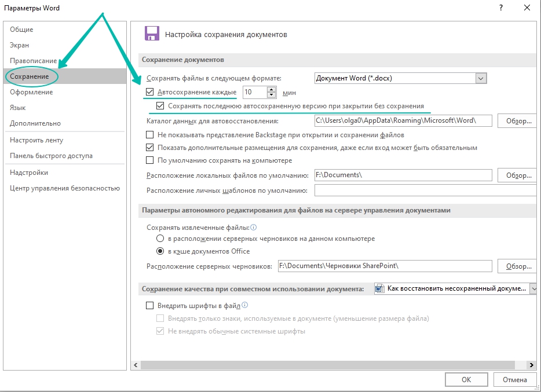Click the info icon next to Сохранять извлеченные файлы
Image resolution: width=541 pixels, height=392 pixels.
pos(254,227)
